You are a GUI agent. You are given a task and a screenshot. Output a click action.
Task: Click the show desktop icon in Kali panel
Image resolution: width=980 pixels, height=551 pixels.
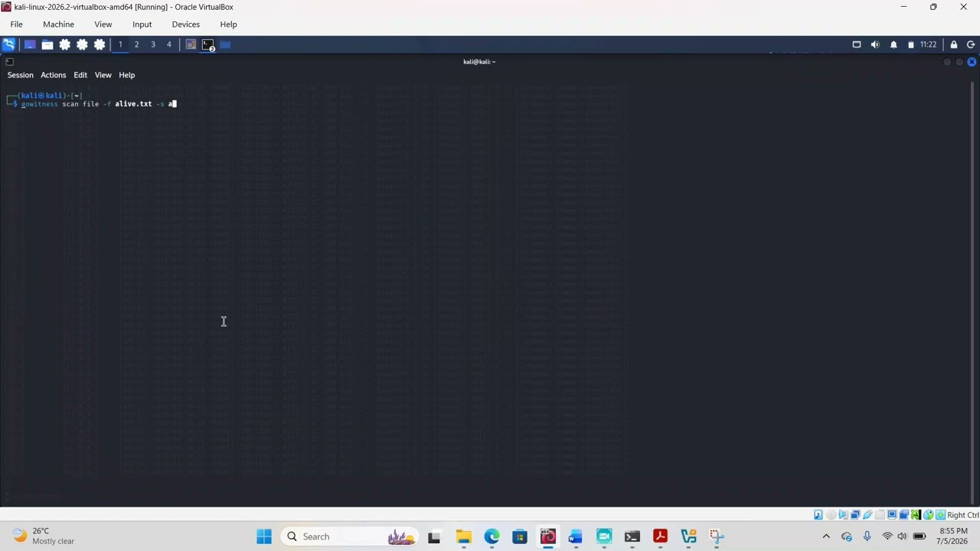30,44
